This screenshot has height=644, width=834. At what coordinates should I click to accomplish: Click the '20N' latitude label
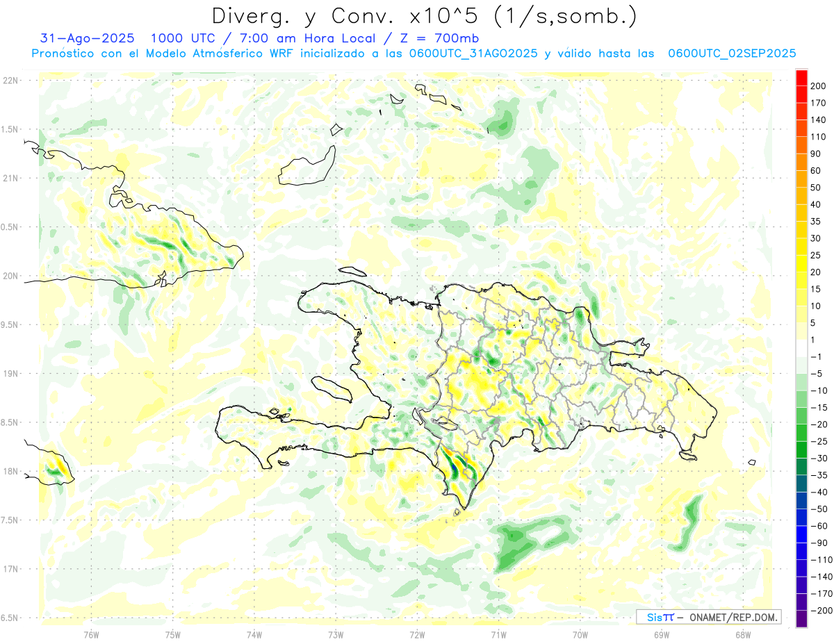(10, 276)
